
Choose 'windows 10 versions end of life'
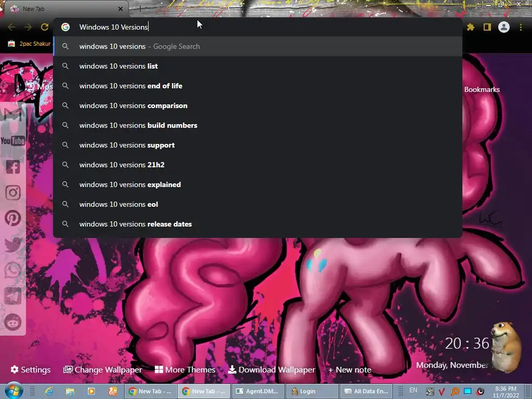click(x=258, y=86)
